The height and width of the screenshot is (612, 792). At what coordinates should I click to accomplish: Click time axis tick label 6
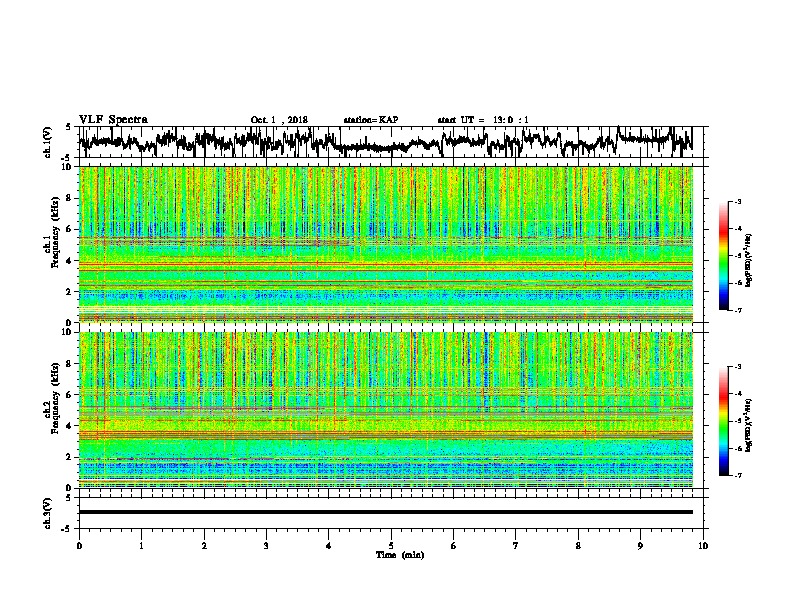[454, 546]
